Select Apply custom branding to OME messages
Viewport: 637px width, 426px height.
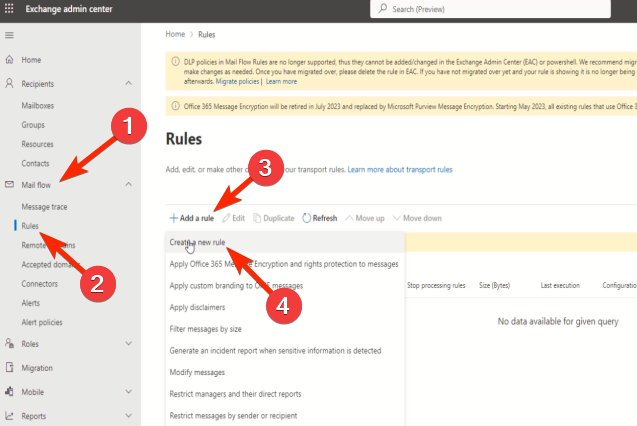click(285, 285)
